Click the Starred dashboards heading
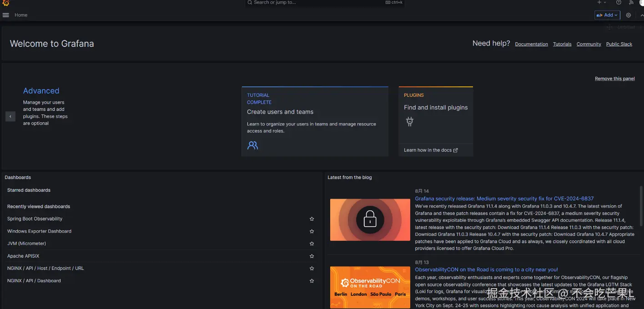 (x=29, y=190)
